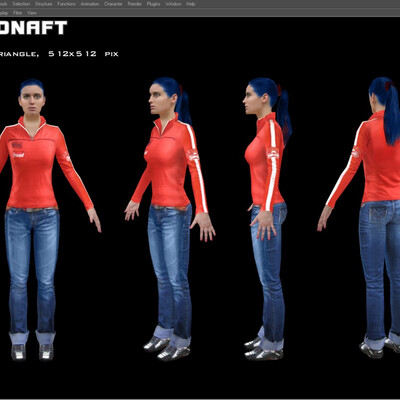
Task: Open the viewport View menu
Action: (x=32, y=13)
